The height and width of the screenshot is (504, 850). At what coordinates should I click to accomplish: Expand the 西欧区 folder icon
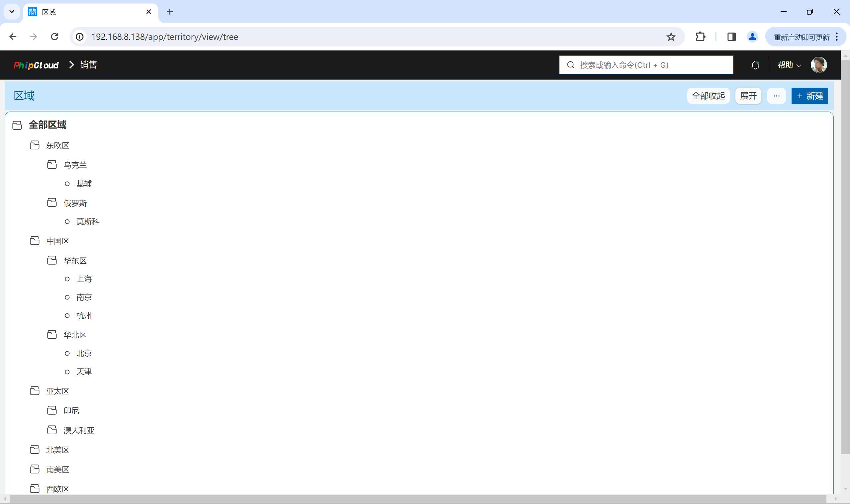click(x=35, y=489)
